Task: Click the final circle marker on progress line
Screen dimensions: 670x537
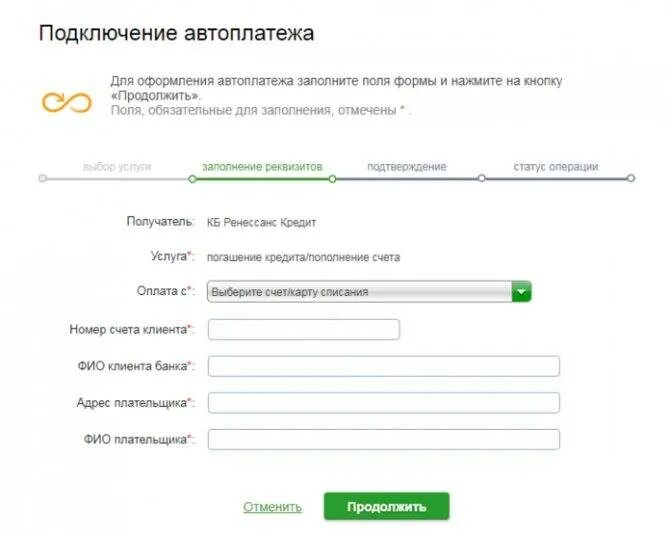Action: coord(631,178)
